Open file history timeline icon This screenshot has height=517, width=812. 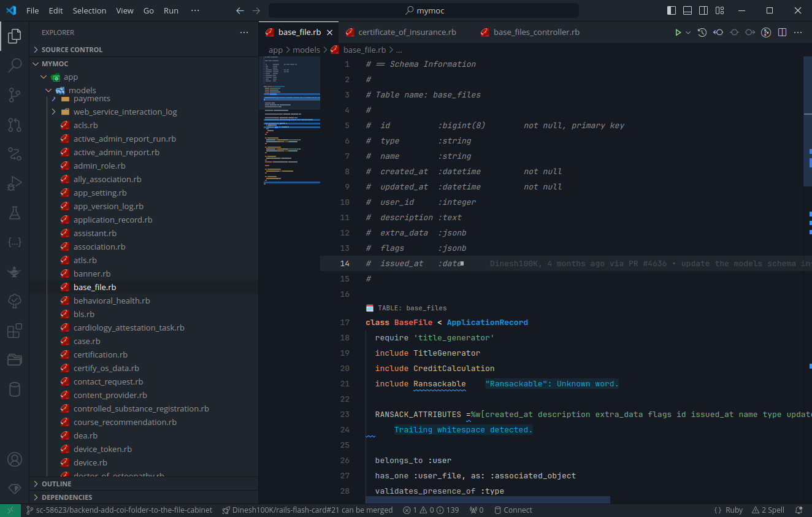702,33
